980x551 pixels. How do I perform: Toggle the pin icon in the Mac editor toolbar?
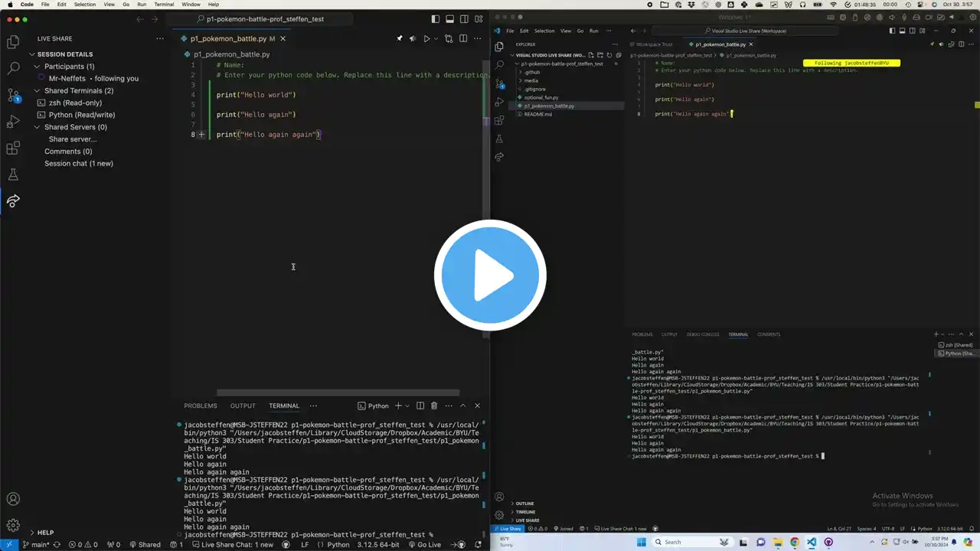399,38
